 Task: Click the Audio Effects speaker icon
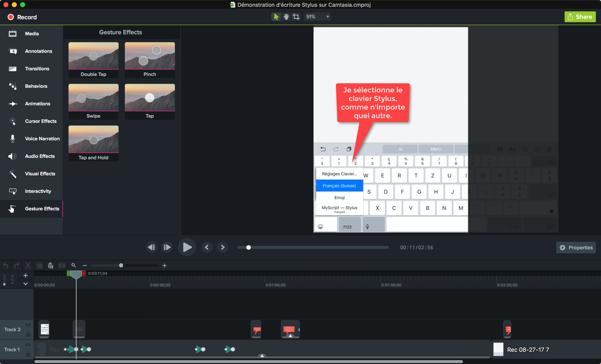tap(13, 156)
